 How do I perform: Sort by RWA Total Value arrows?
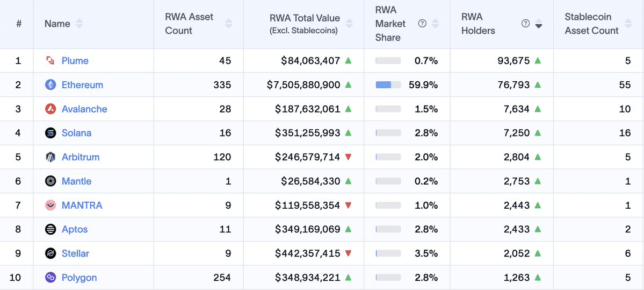[x=349, y=24]
